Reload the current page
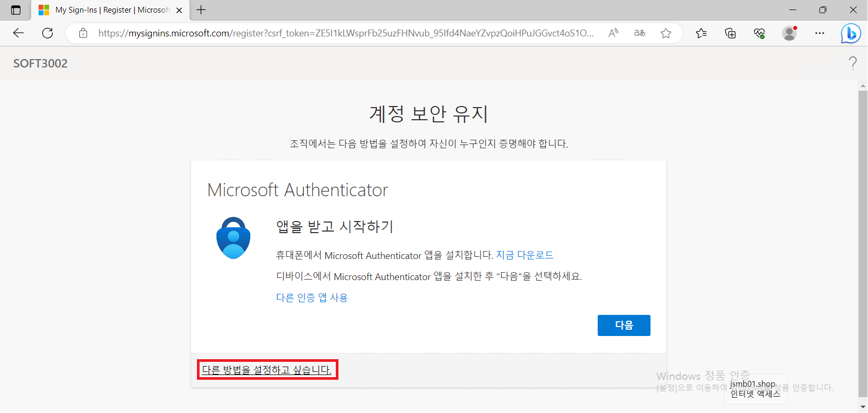Image resolution: width=868 pixels, height=413 pixels. click(48, 33)
